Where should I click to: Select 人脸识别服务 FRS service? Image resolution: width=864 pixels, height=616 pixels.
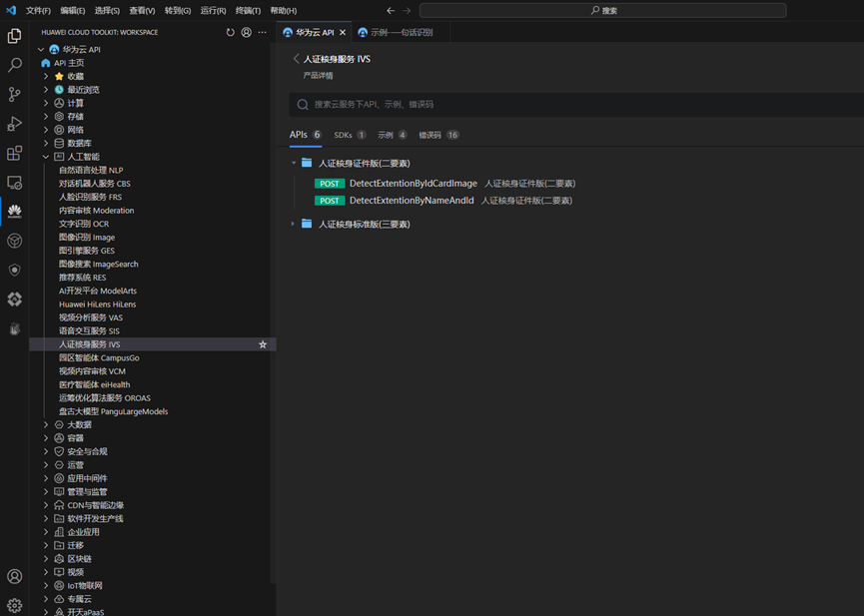(x=90, y=197)
